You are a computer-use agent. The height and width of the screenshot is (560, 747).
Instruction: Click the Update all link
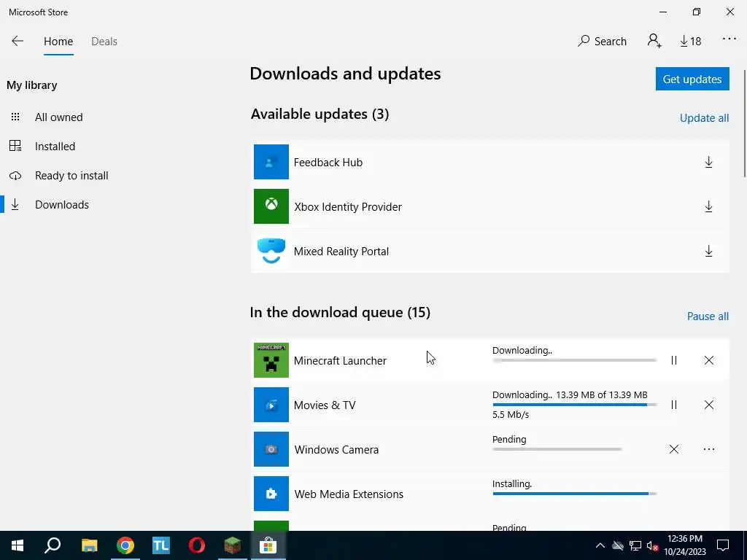(704, 118)
